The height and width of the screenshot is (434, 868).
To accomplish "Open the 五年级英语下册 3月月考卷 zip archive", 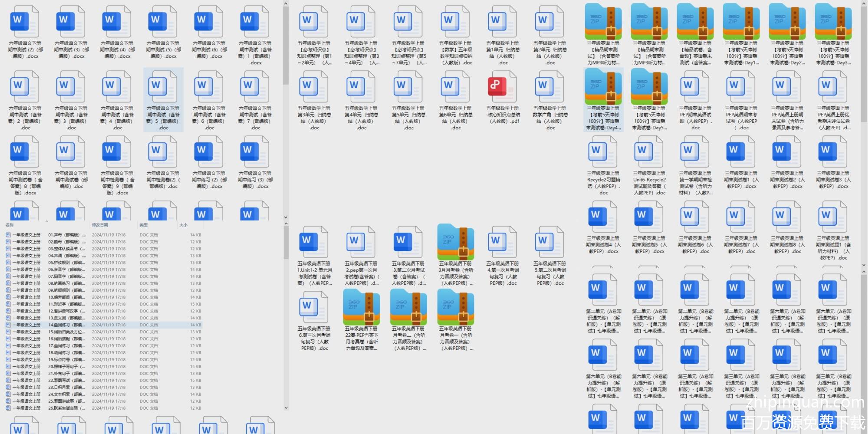I will (x=456, y=243).
